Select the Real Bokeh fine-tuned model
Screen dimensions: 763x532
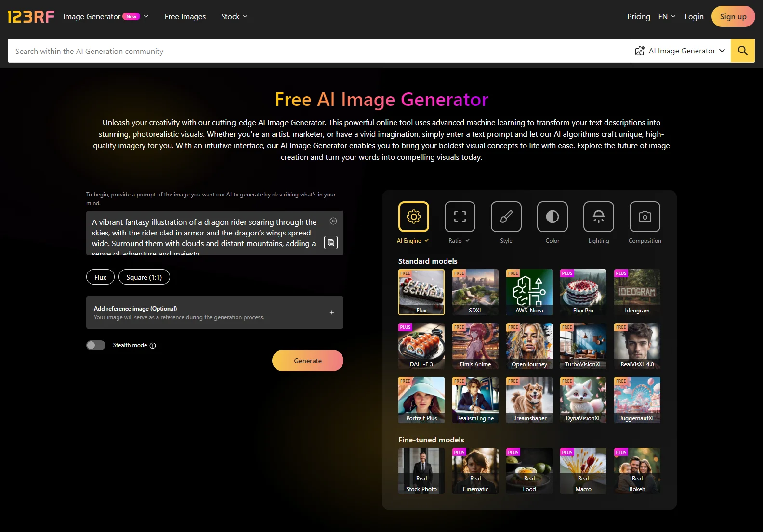click(x=637, y=471)
